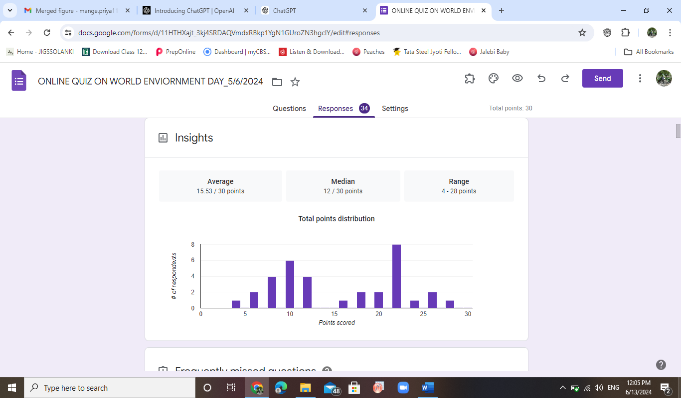Switch to Introducing ChatGPT OpenAI tab
Viewport: 681px width, 398px height.
pyautogui.click(x=194, y=10)
